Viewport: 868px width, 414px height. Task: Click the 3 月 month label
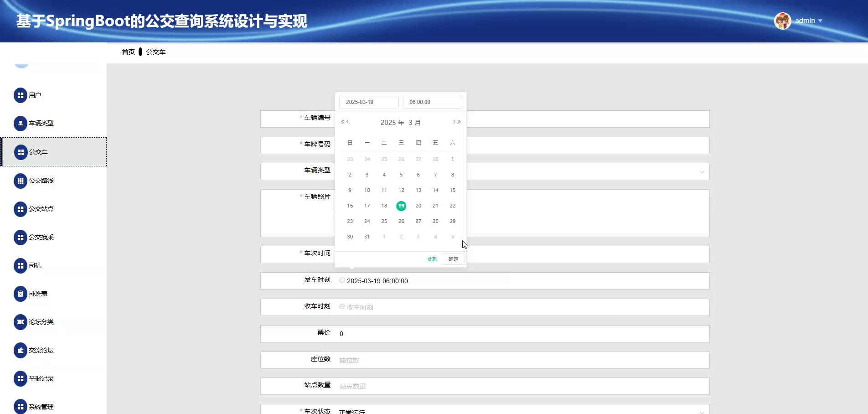coord(414,123)
